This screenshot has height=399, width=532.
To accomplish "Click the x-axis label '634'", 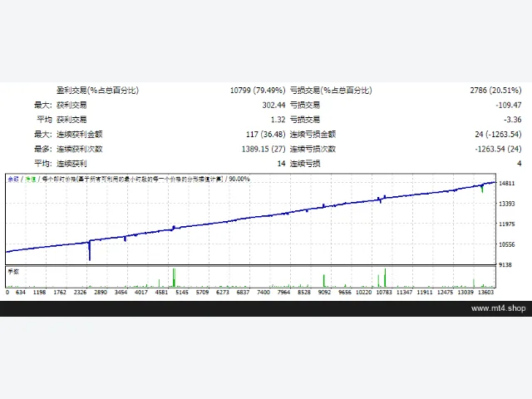I will click(x=20, y=292).
